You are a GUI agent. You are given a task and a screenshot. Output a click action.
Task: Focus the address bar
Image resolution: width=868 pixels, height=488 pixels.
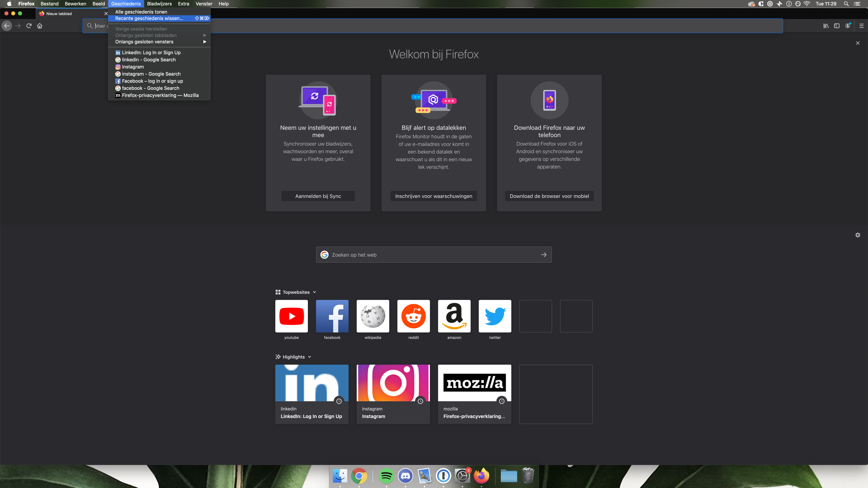click(x=433, y=26)
